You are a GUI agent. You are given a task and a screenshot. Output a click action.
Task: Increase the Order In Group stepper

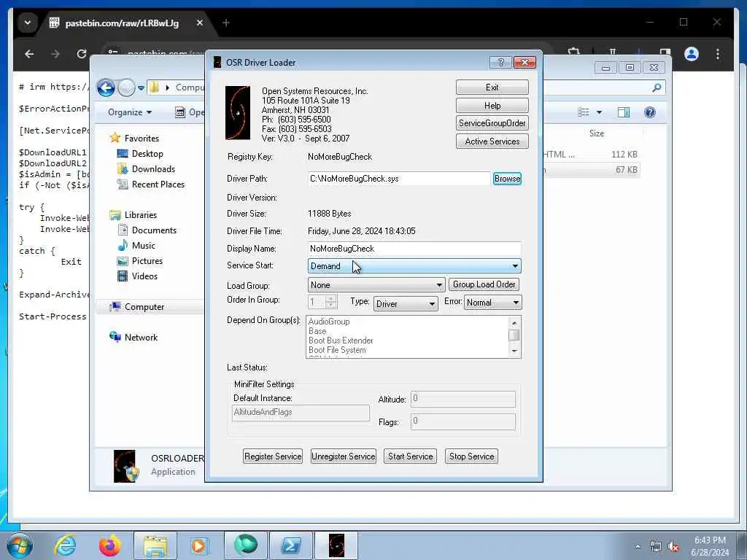331,298
